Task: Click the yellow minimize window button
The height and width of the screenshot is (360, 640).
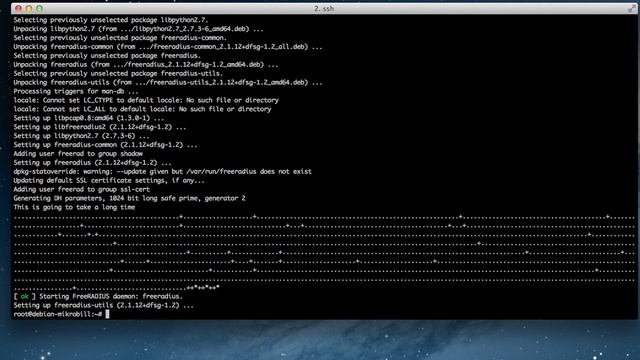Action: click(x=29, y=8)
